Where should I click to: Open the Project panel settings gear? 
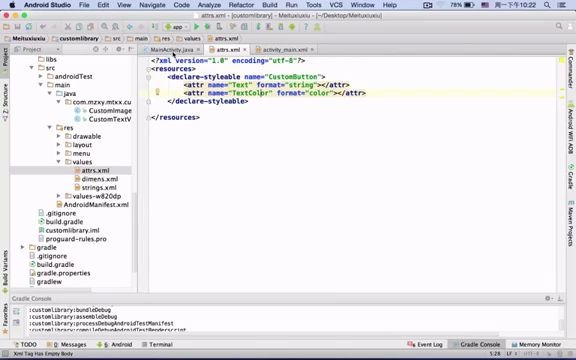[x=119, y=49]
